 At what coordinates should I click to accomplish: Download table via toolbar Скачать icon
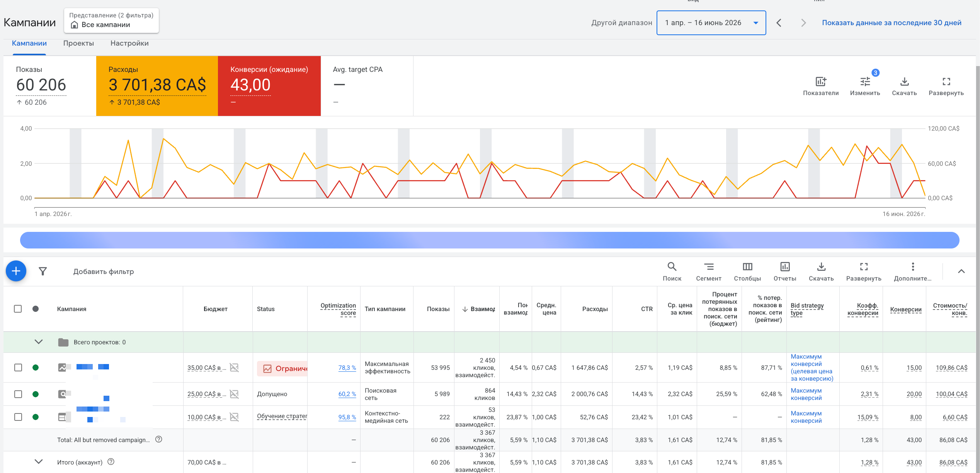821,267
